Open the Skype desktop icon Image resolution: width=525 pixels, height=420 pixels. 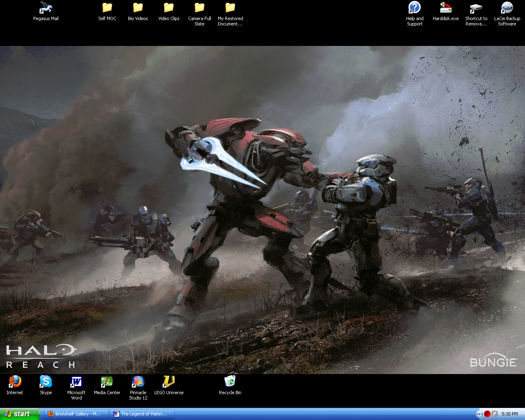[x=46, y=382]
